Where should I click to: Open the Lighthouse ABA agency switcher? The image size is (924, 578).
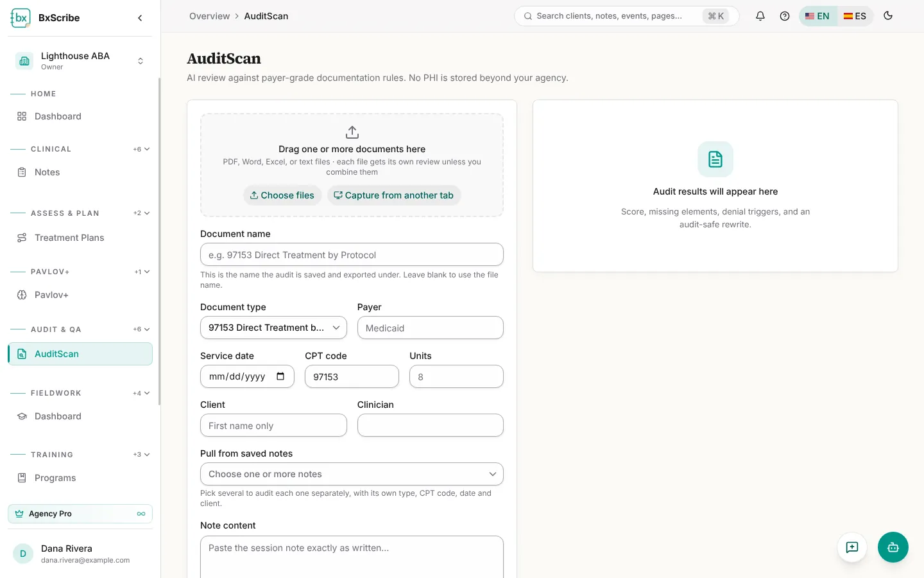(80, 61)
